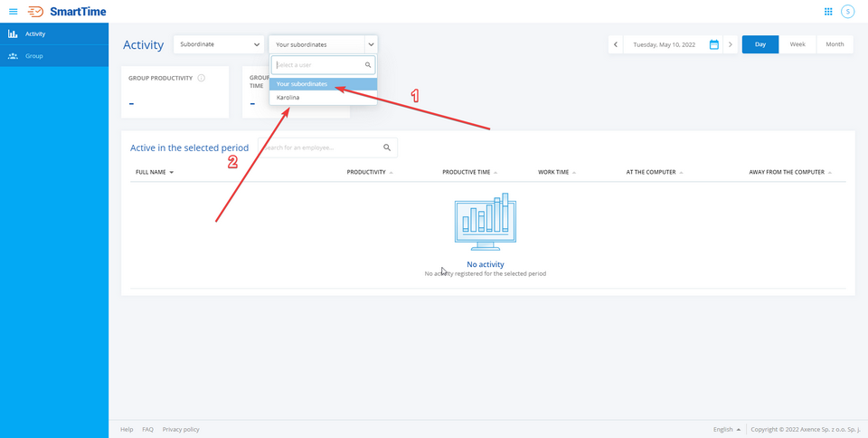This screenshot has height=438, width=868.
Task: Click the Group Productivity info icon
Action: point(201,78)
